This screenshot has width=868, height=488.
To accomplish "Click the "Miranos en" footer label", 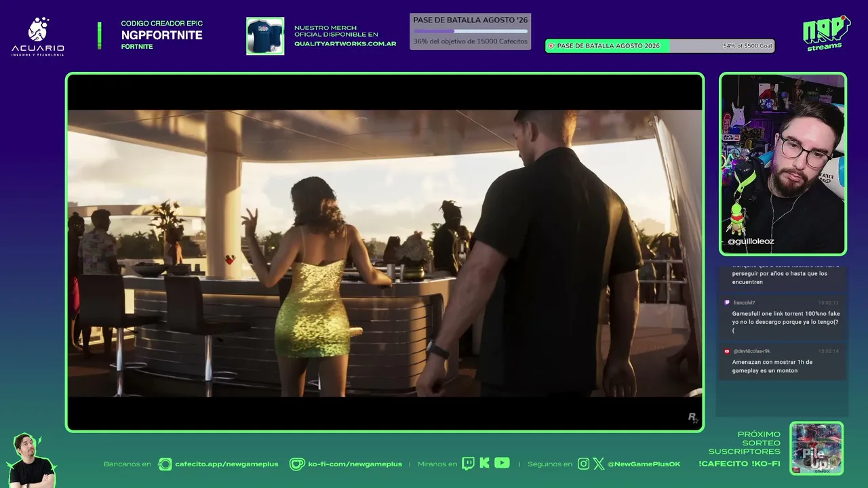I will (x=437, y=464).
